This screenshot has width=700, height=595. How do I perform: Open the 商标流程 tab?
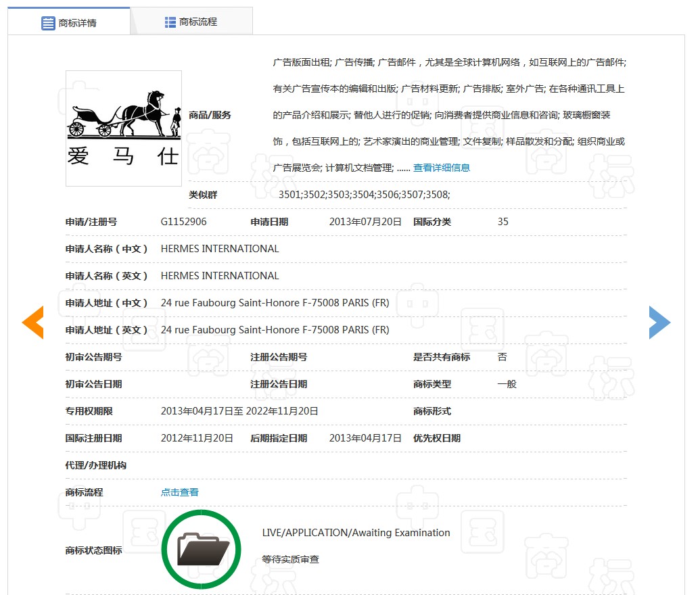[x=191, y=22]
